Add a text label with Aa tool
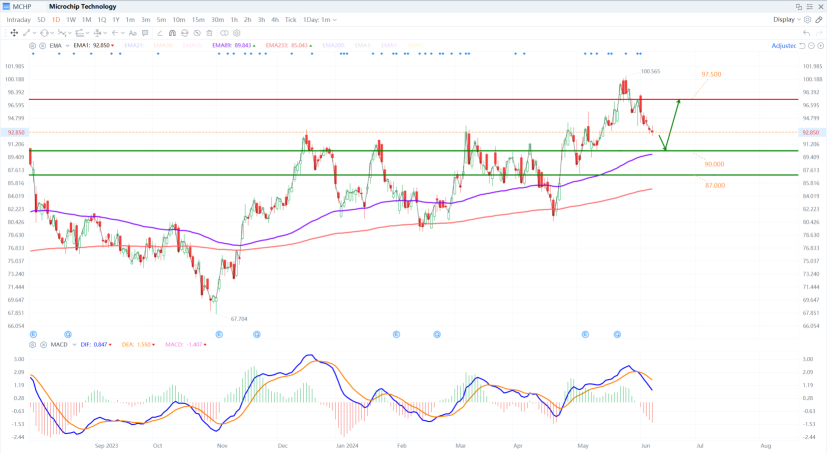The width and height of the screenshot is (827, 454). pyautogui.click(x=133, y=33)
